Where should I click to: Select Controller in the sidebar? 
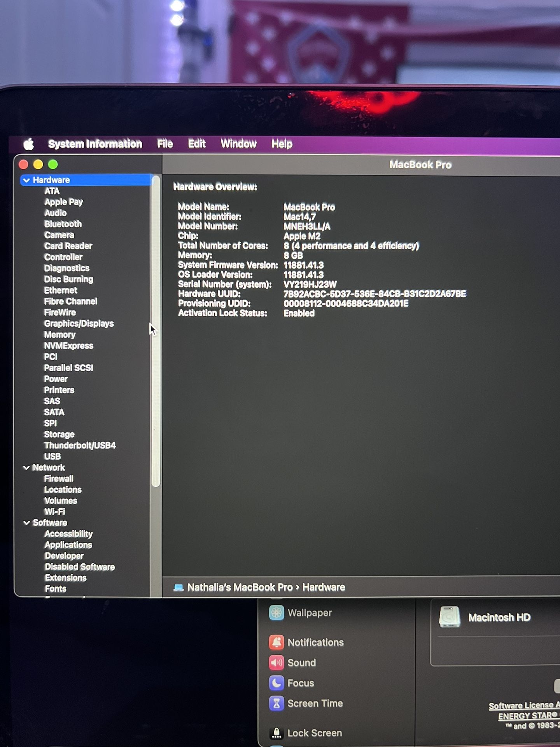[x=63, y=257]
